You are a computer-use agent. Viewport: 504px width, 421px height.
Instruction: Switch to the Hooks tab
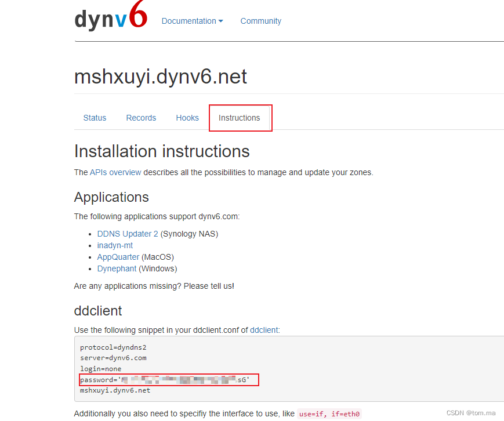click(x=187, y=118)
